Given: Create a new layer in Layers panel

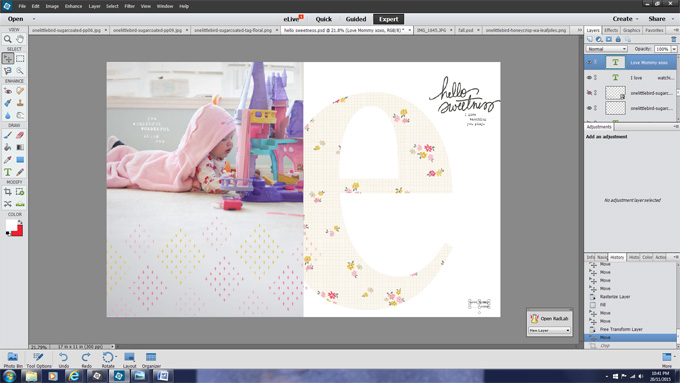Looking at the screenshot, I should point(590,39).
